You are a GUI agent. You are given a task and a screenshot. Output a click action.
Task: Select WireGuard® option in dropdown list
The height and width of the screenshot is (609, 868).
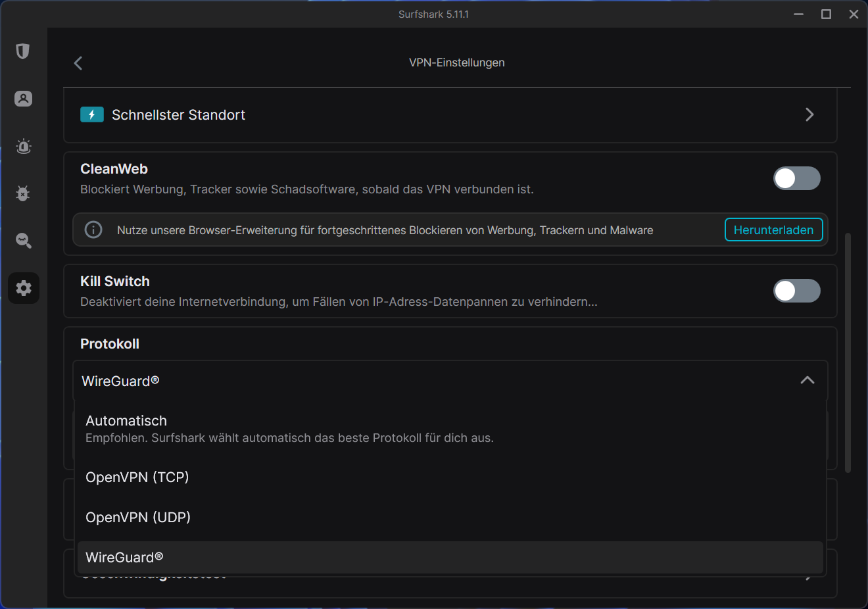tap(450, 558)
